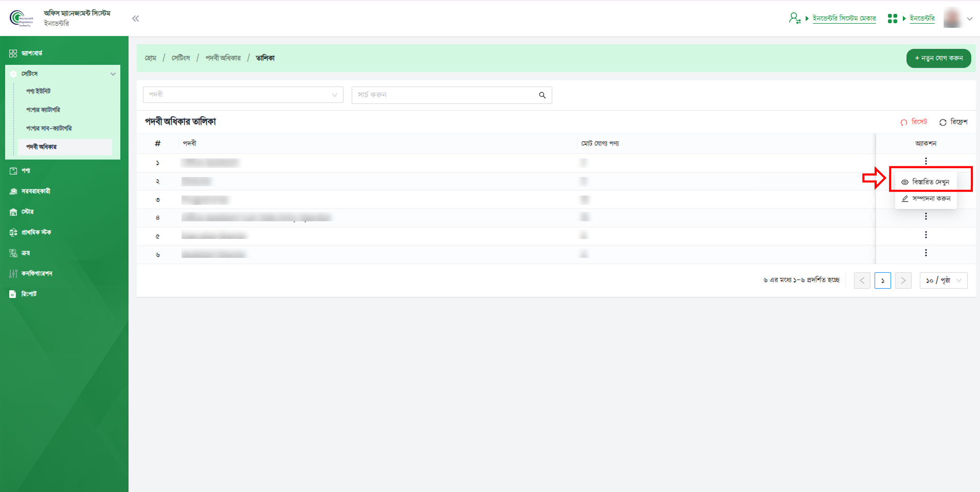The height and width of the screenshot is (492, 980).
Task: Click the user role switch icon
Action: pos(795,19)
